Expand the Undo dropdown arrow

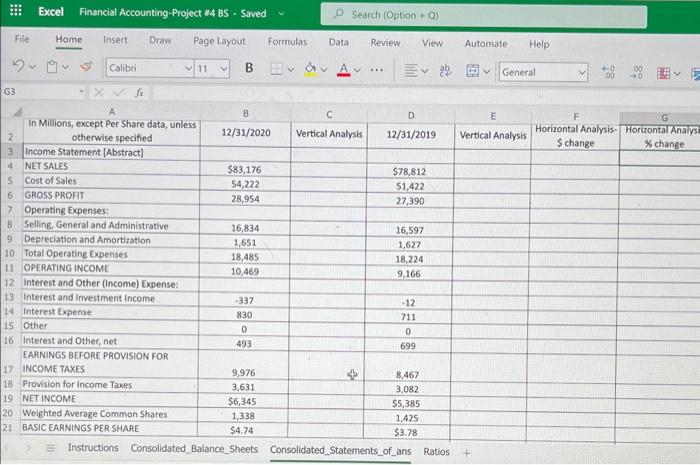point(33,67)
